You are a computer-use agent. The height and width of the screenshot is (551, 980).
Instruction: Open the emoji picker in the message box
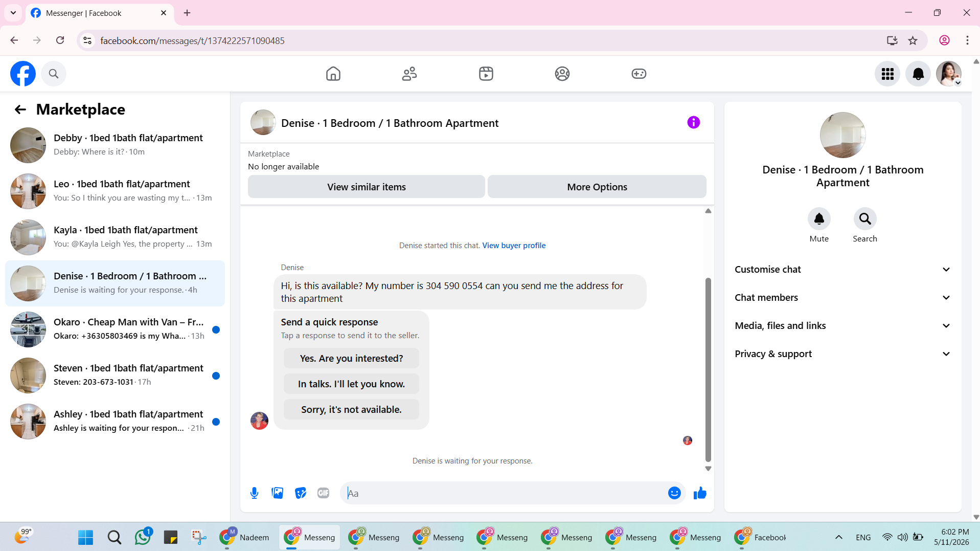(674, 493)
